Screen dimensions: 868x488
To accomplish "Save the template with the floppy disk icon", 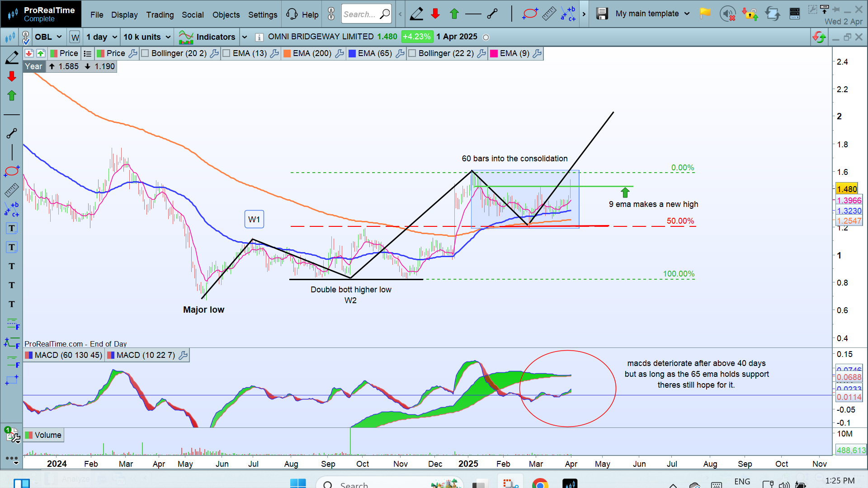I will tap(602, 14).
